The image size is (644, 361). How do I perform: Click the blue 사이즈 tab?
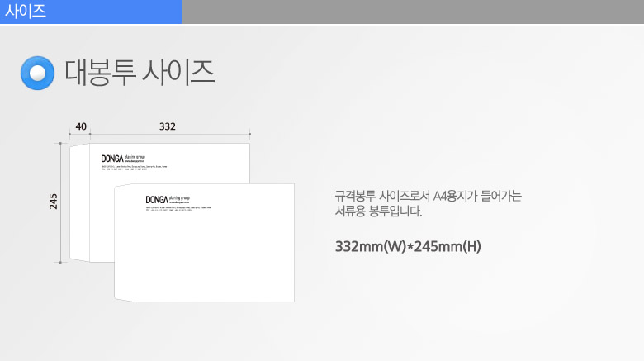[x=90, y=12]
